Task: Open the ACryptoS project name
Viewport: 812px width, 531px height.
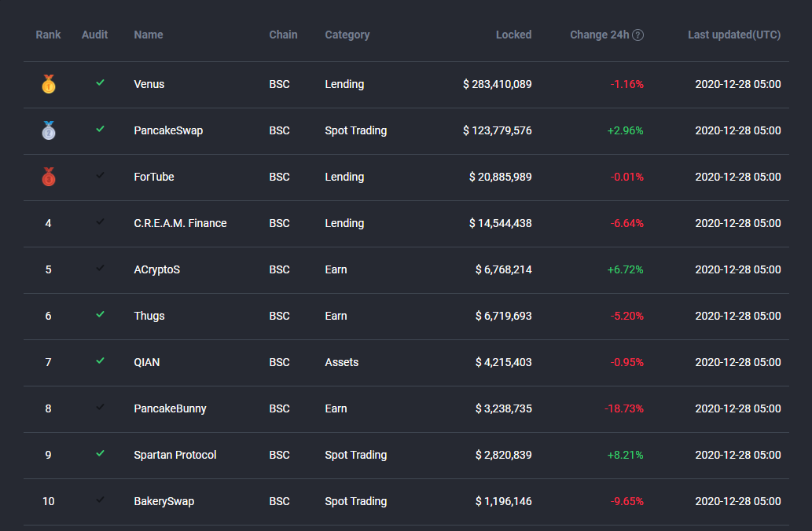Action: [157, 269]
